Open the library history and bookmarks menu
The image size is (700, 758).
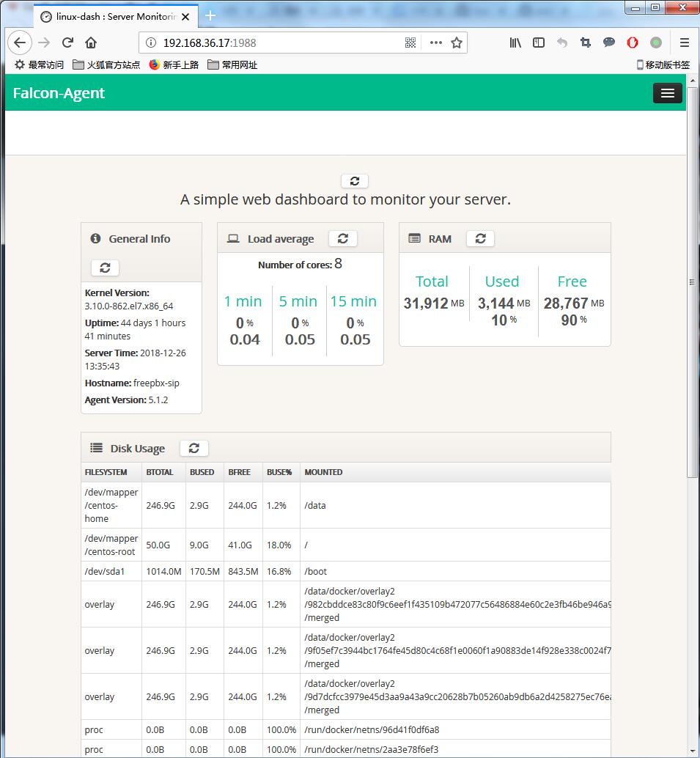516,43
